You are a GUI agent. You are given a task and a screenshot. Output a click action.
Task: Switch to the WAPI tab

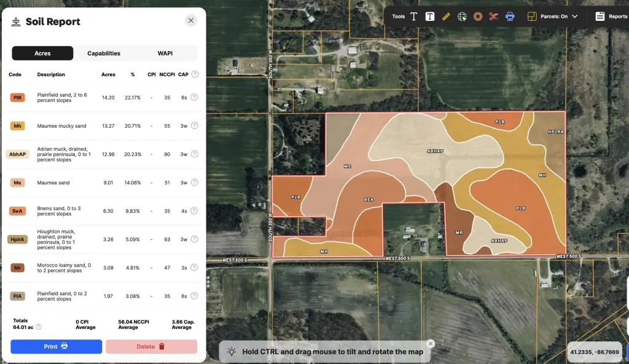(x=165, y=53)
